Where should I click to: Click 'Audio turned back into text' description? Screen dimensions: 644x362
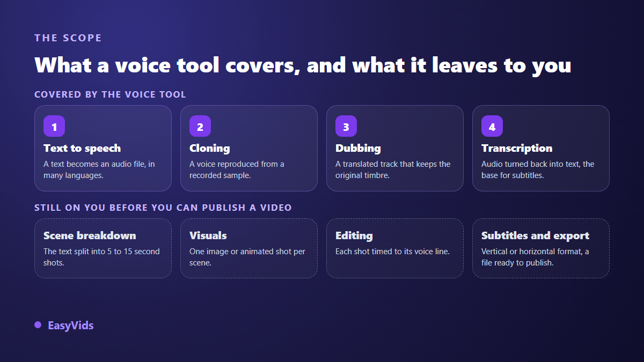(x=538, y=169)
